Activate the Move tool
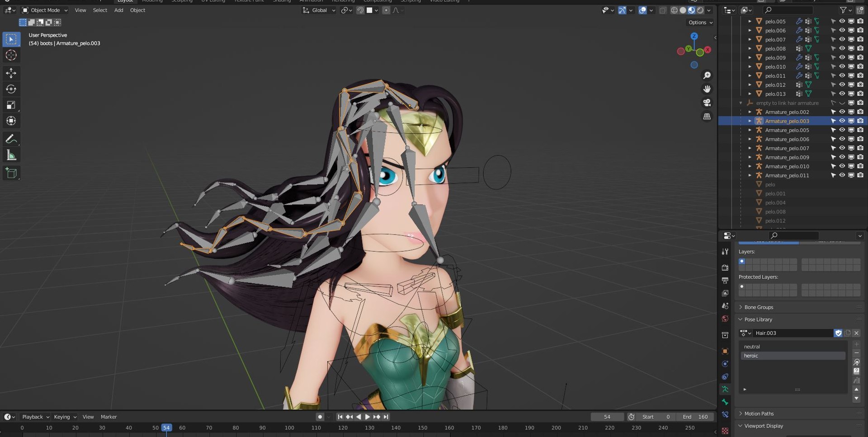The width and height of the screenshot is (868, 437). click(11, 73)
